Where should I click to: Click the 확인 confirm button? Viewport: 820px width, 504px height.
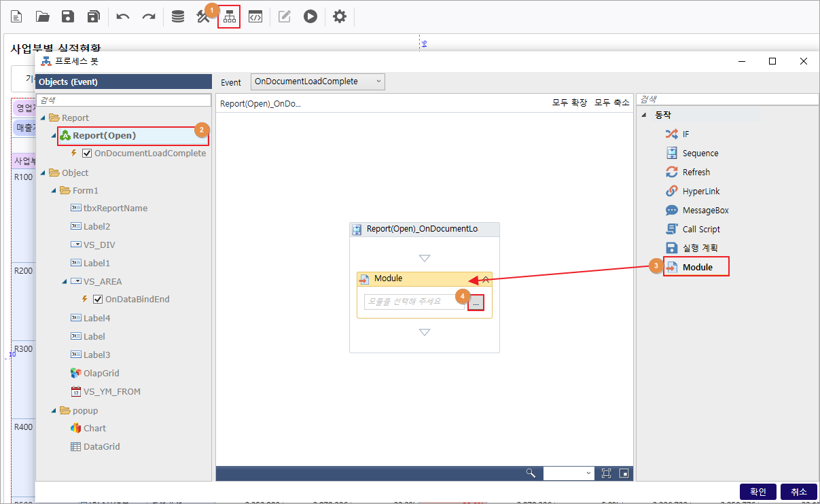757,492
